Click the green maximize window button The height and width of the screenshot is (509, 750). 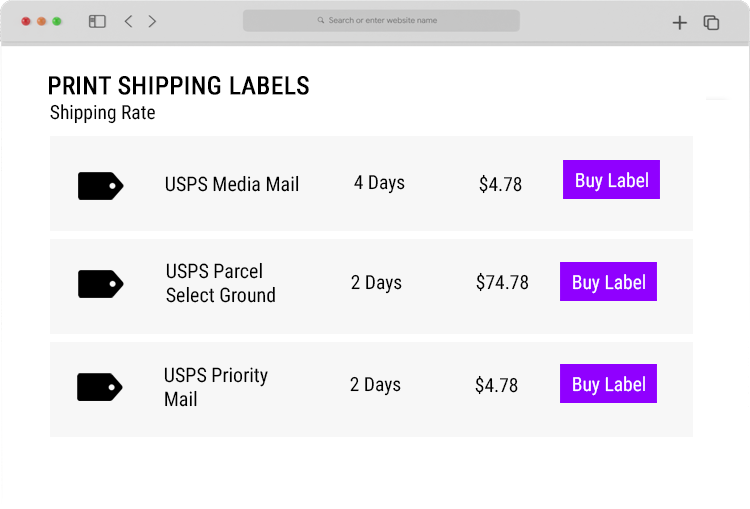coord(57,22)
